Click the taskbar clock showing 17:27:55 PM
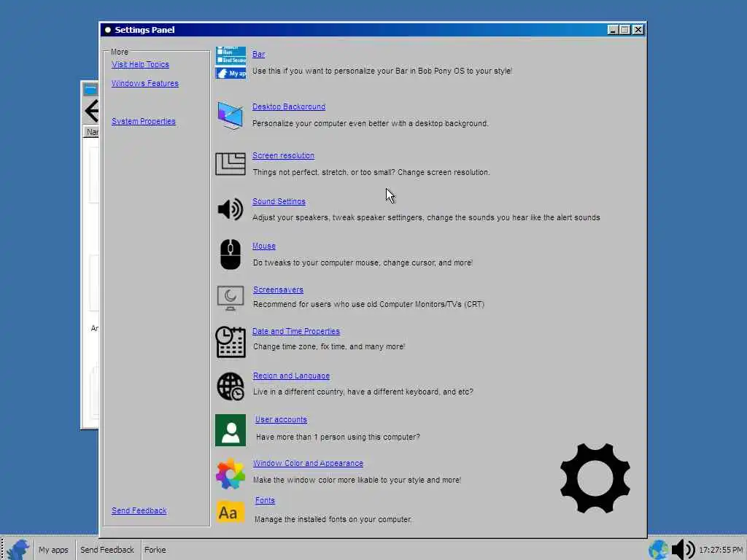The height and width of the screenshot is (560, 747). pyautogui.click(x=721, y=550)
